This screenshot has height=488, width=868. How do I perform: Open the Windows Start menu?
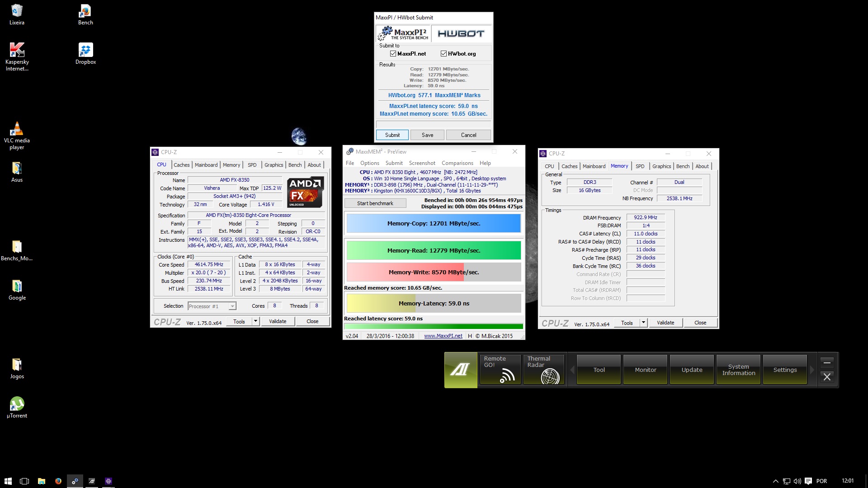8,481
